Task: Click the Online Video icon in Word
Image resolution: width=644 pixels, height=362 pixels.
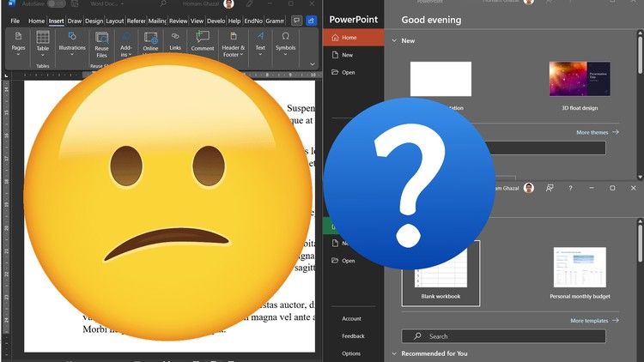Action: click(151, 38)
